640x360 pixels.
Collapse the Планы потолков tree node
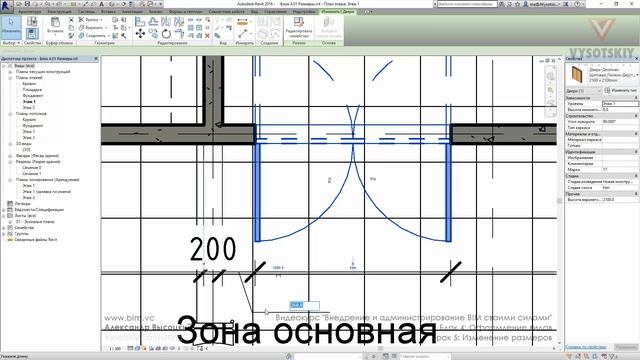click(x=10, y=114)
